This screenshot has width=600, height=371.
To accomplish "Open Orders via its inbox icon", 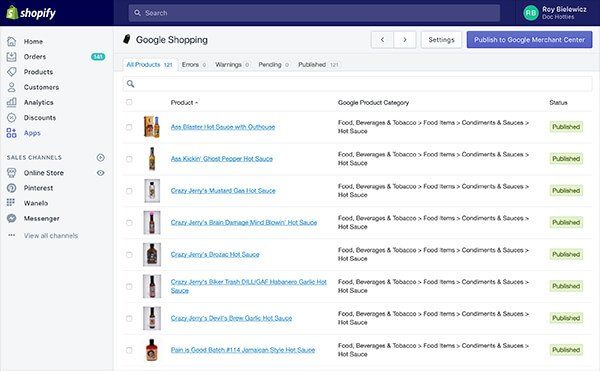I will (11, 57).
